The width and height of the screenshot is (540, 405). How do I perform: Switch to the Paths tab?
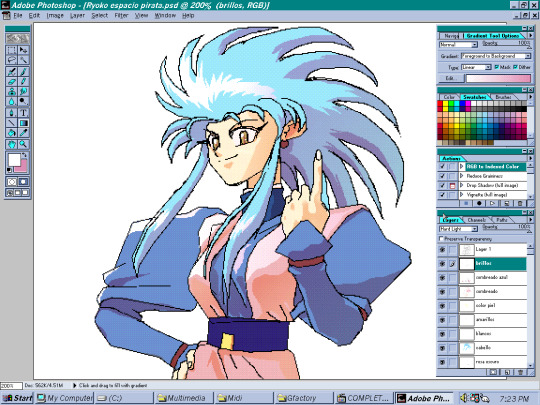pos(502,220)
